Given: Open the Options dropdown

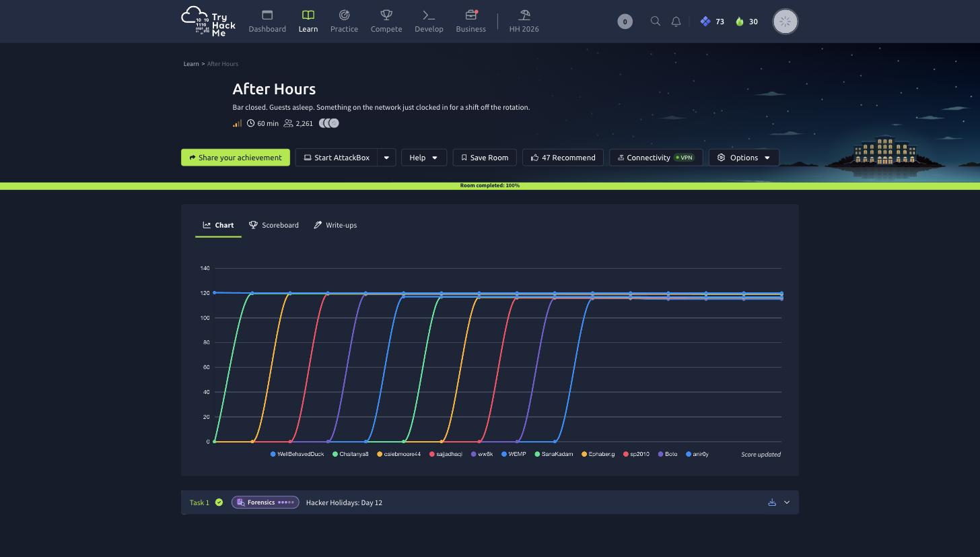Looking at the screenshot, I should point(744,158).
